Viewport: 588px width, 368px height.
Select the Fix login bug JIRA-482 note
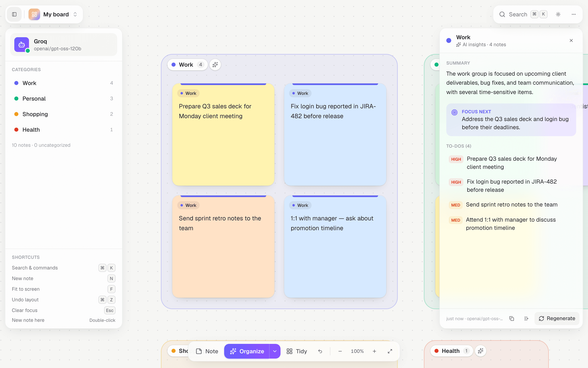(x=335, y=135)
